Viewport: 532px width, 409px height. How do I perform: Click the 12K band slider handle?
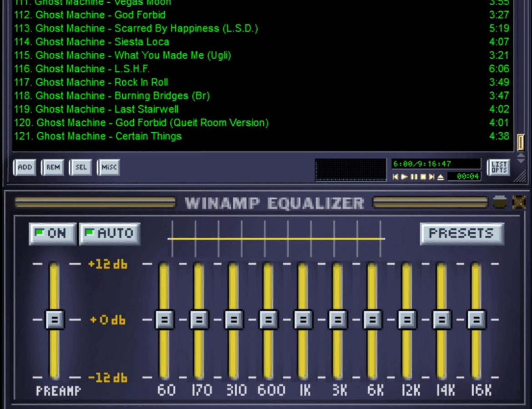407,319
